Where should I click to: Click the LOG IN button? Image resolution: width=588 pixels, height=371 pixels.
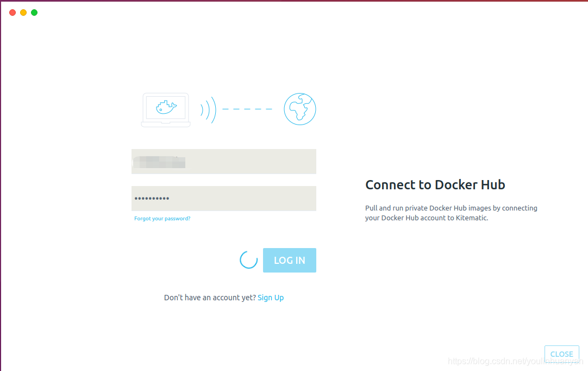pos(290,260)
